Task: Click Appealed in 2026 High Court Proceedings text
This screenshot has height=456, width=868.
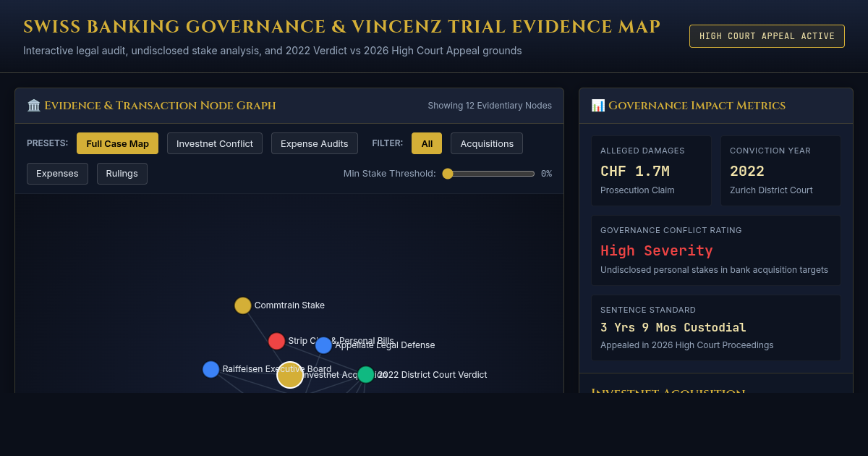Action: (x=686, y=345)
